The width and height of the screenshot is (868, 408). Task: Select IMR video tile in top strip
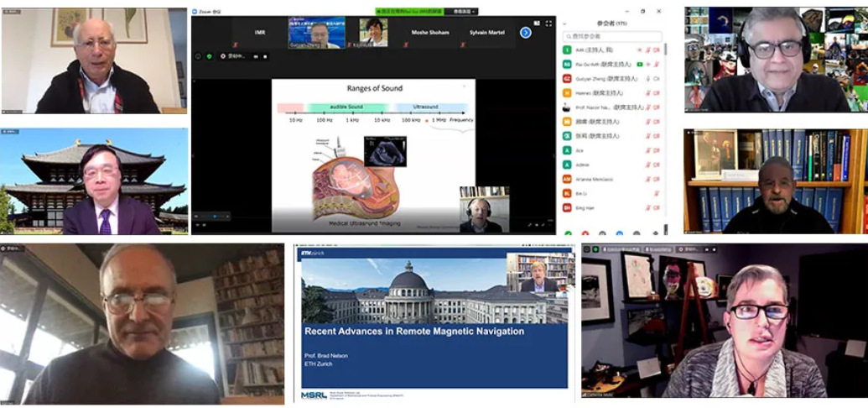260,33
